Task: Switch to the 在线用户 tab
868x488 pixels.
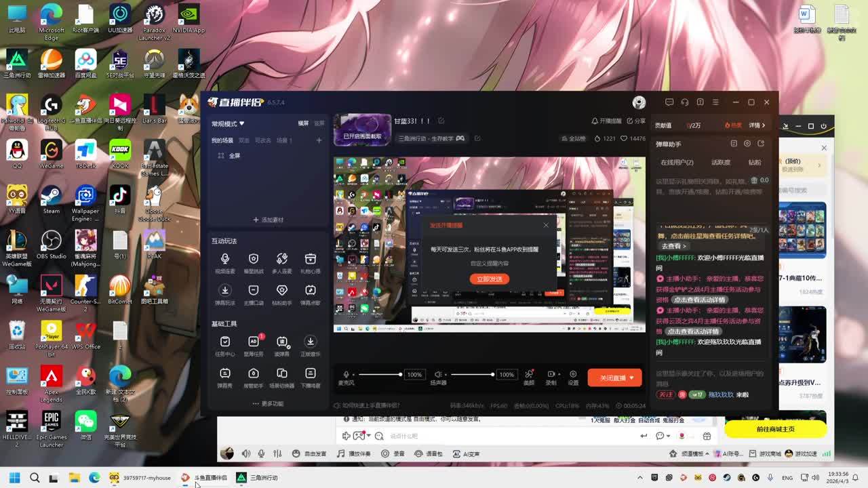Action: tap(677, 163)
